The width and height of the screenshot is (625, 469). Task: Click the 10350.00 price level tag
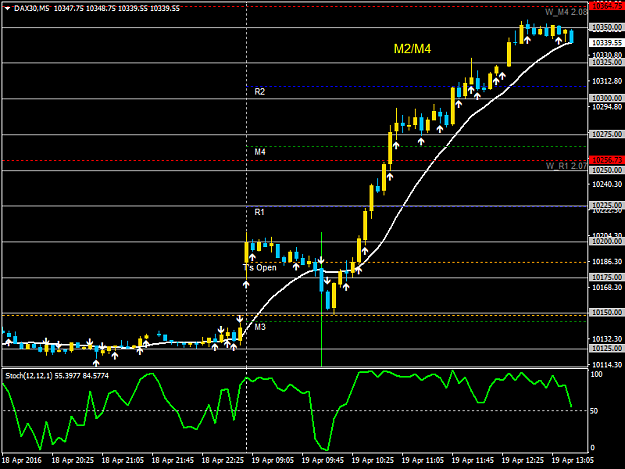(x=607, y=27)
